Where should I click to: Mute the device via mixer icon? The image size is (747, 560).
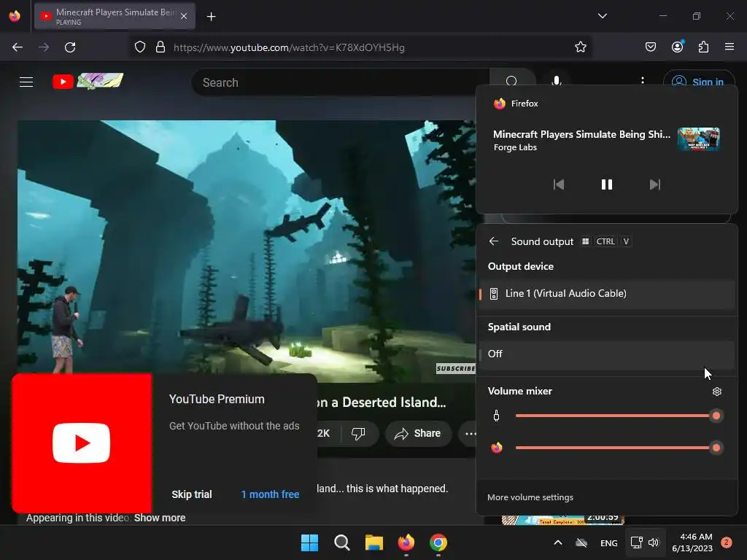(496, 416)
